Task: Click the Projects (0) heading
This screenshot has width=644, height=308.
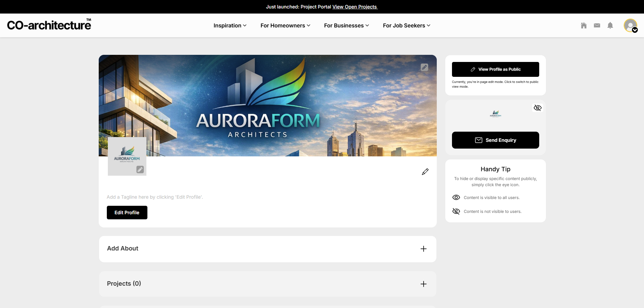Action: click(124, 284)
